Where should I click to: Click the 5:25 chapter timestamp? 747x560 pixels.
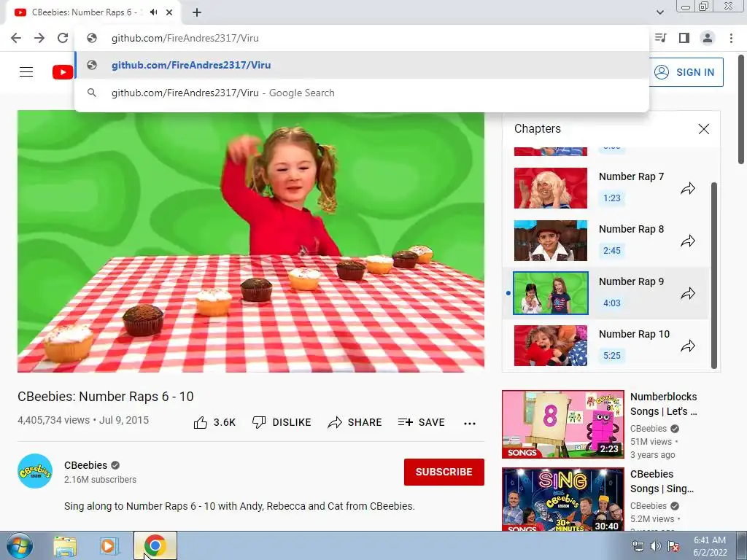(612, 355)
